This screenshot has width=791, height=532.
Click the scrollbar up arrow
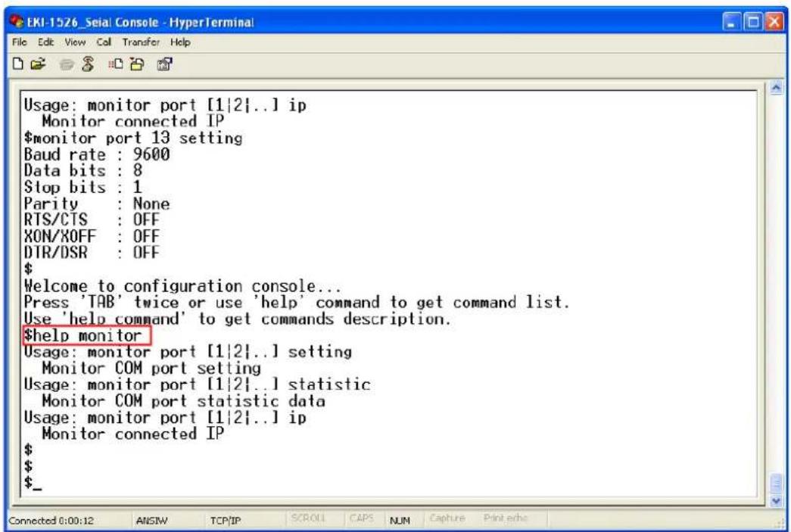(777, 88)
